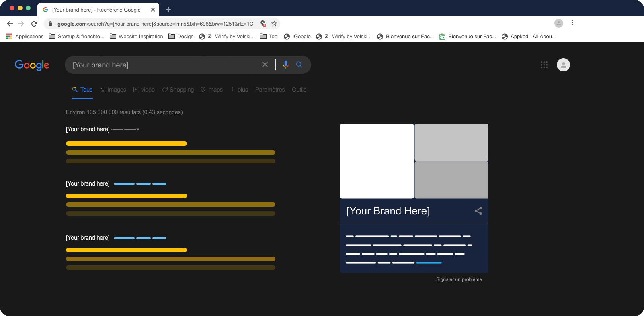Open the first Wirify by Volski bookmark

(x=227, y=36)
